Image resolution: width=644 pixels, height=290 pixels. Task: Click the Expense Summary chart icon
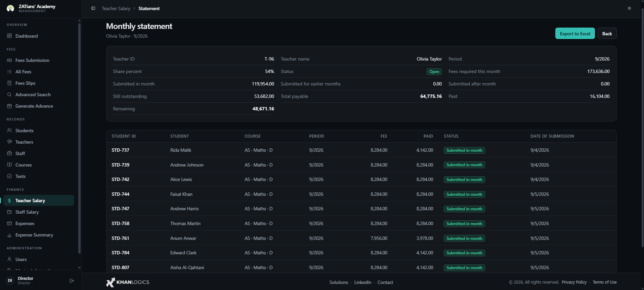click(x=9, y=235)
